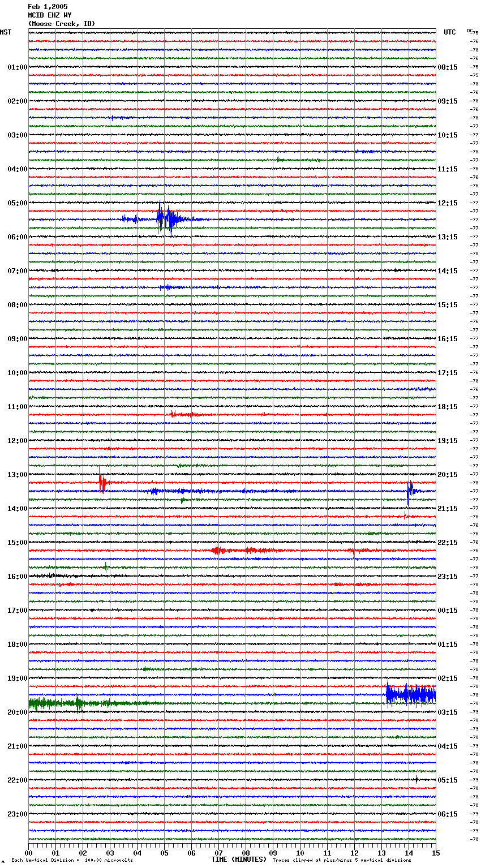This screenshot has width=481, height=868.
Task: Select the 05:00 MST hour label
Action: point(18,203)
